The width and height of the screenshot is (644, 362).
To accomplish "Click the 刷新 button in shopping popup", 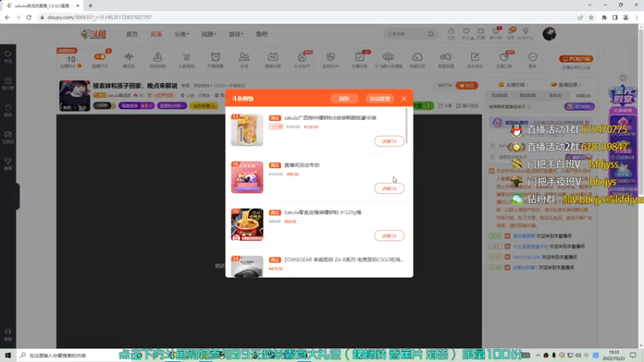I will (344, 99).
